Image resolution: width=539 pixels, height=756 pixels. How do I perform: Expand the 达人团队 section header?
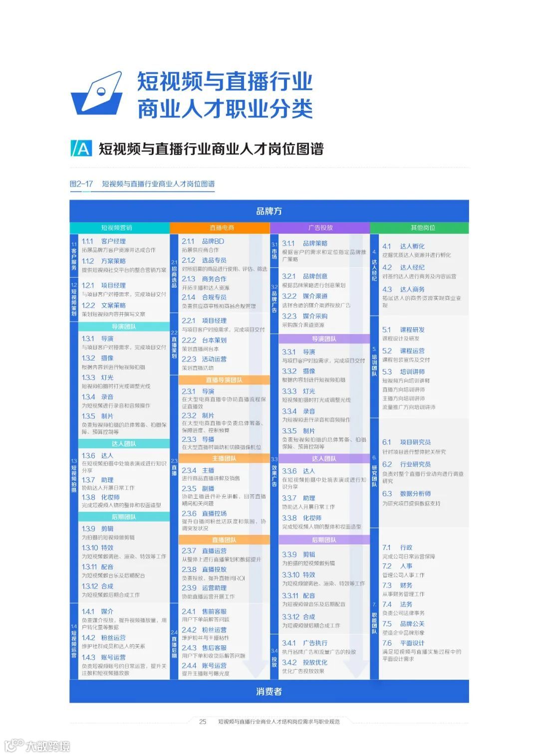pyautogui.click(x=124, y=443)
